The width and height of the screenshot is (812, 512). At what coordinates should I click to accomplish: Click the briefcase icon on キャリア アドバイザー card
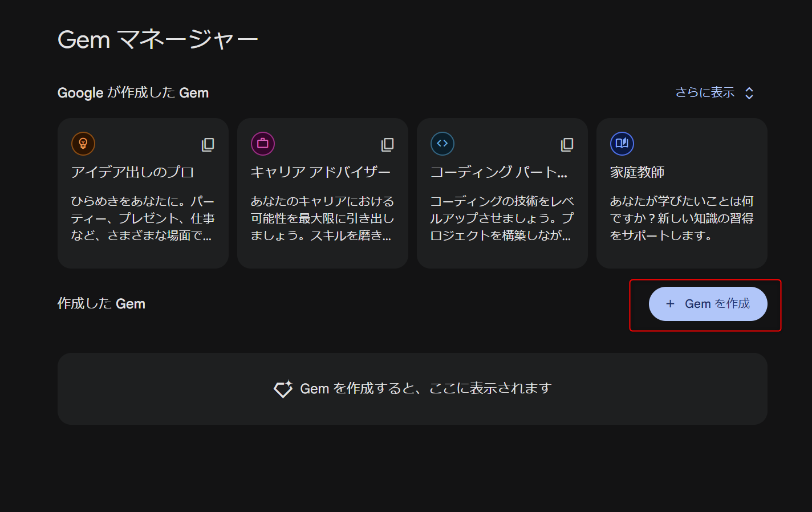click(x=263, y=144)
